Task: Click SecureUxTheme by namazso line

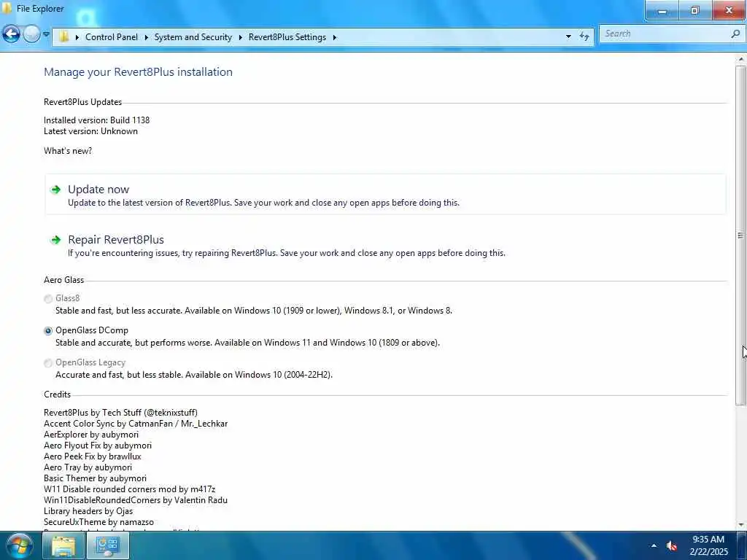Action: [x=98, y=522]
